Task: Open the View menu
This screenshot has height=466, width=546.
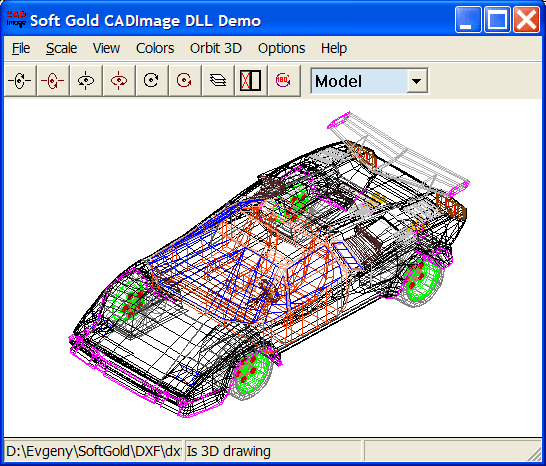Action: [106, 48]
